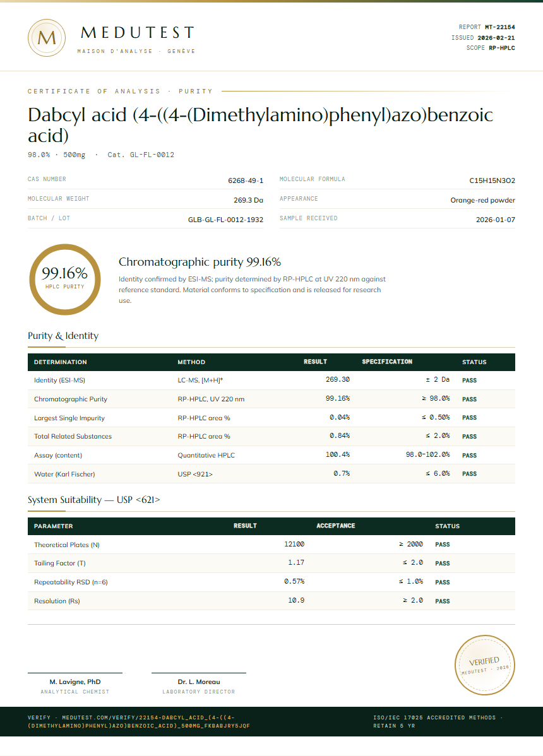Click molecular weight value 269.3 Da
The height and width of the screenshot is (756, 543).
click(248, 199)
